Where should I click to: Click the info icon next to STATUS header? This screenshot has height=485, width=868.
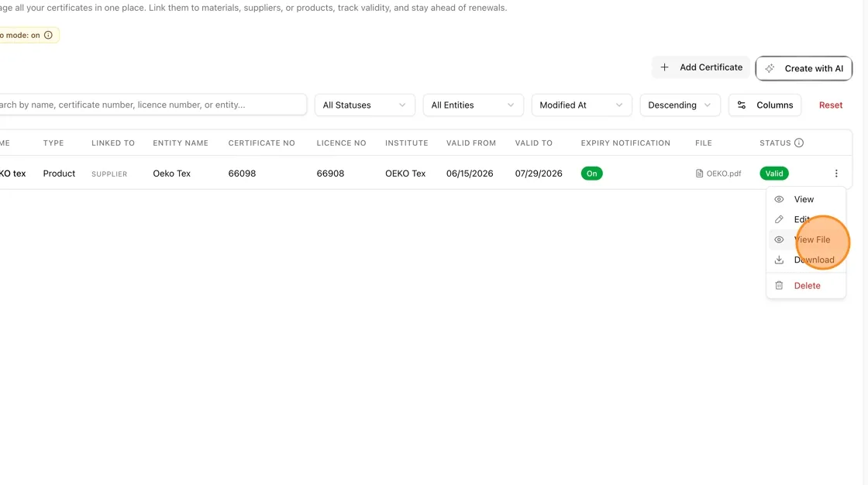click(799, 143)
